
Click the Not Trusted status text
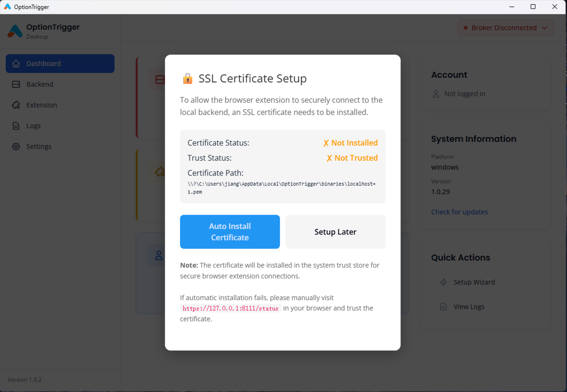[352, 158]
